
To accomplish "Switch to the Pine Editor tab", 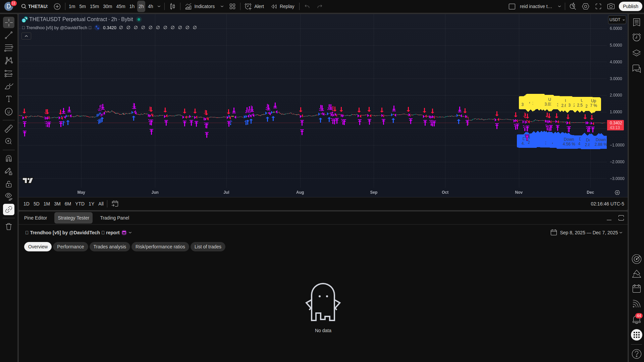I will (36, 218).
